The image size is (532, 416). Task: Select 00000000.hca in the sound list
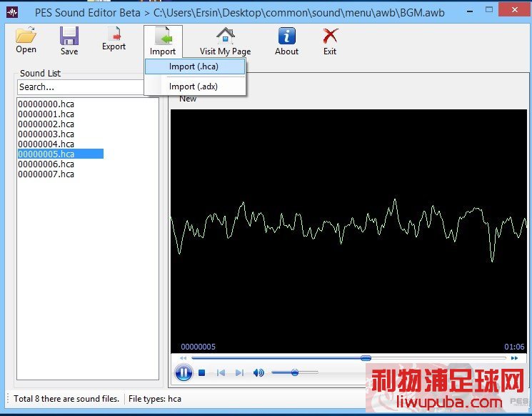tap(46, 104)
